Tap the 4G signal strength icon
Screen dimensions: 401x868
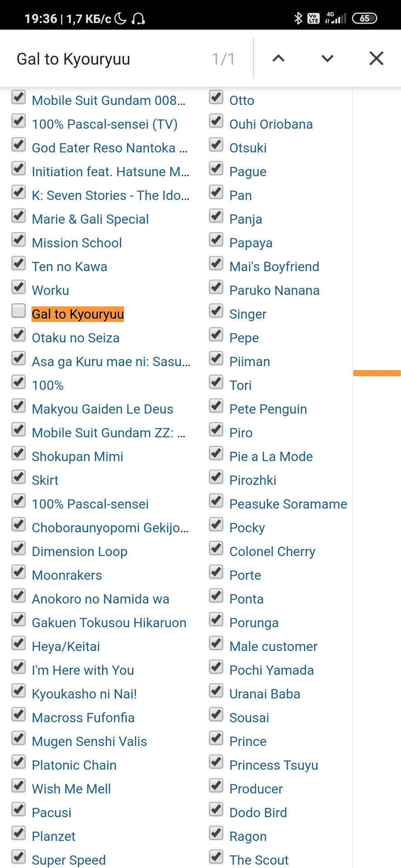(x=335, y=18)
